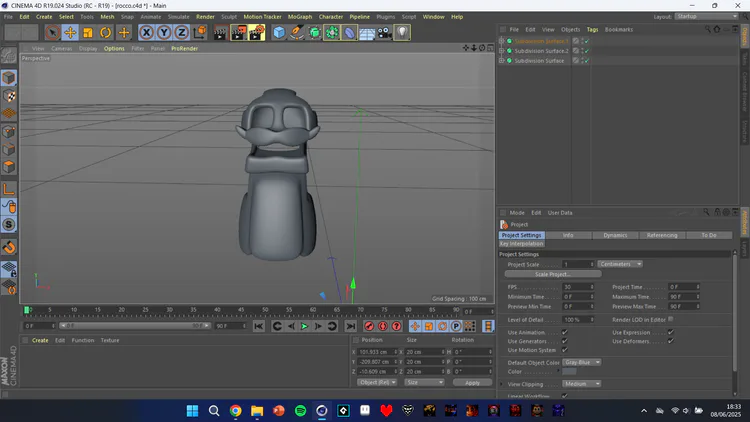
Task: Toggle Use Deformers checkbox
Action: [x=671, y=341]
